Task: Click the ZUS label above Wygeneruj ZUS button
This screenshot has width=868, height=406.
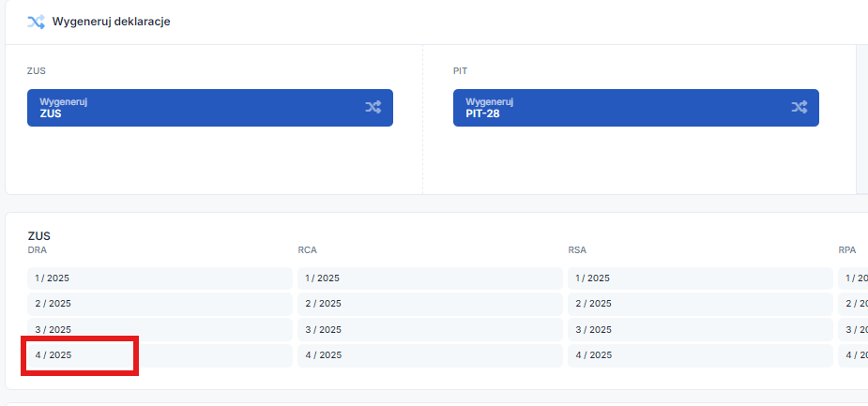Action: point(36,71)
